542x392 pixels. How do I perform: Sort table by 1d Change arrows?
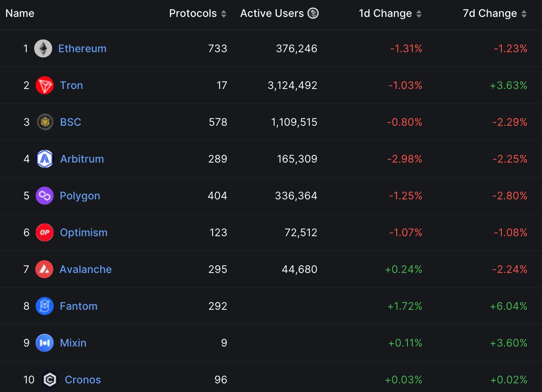[x=419, y=14]
